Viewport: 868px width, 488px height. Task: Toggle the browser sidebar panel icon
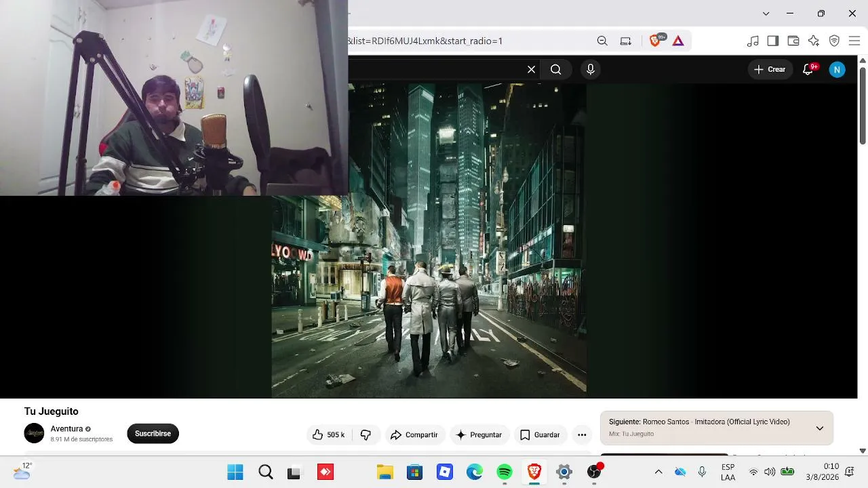click(773, 41)
